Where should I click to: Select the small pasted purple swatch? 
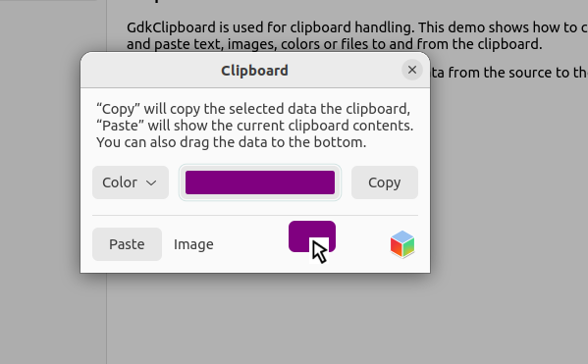pos(311,236)
